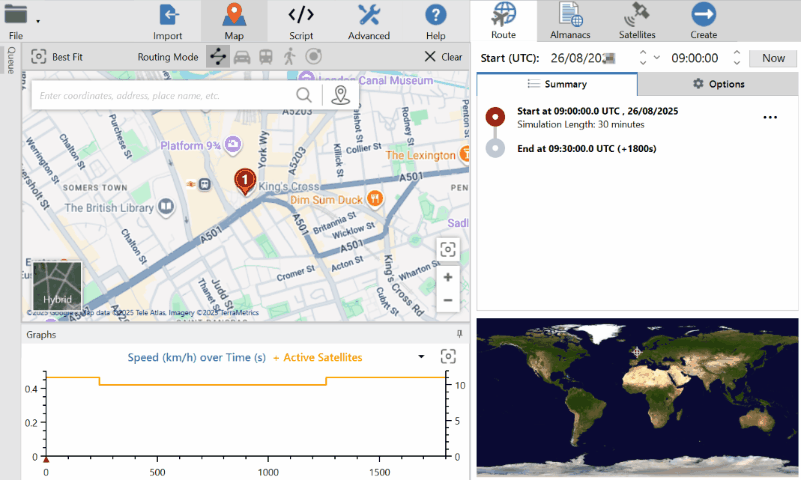Select the Options tab
The width and height of the screenshot is (801, 480).
point(718,84)
